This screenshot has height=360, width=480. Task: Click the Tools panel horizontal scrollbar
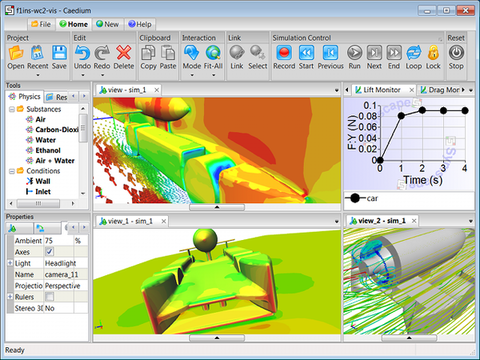[42, 203]
